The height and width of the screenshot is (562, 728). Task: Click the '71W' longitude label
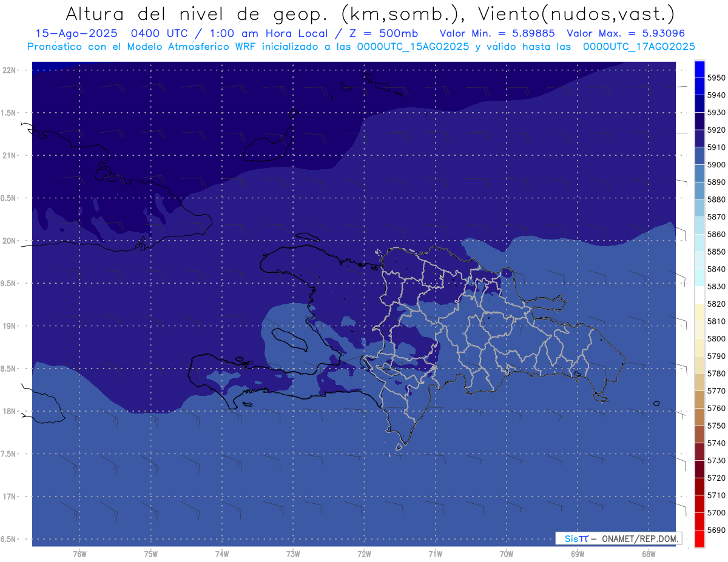pos(435,554)
